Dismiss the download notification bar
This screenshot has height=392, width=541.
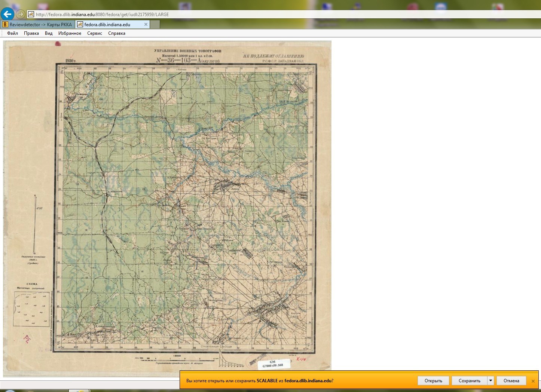pos(533,381)
